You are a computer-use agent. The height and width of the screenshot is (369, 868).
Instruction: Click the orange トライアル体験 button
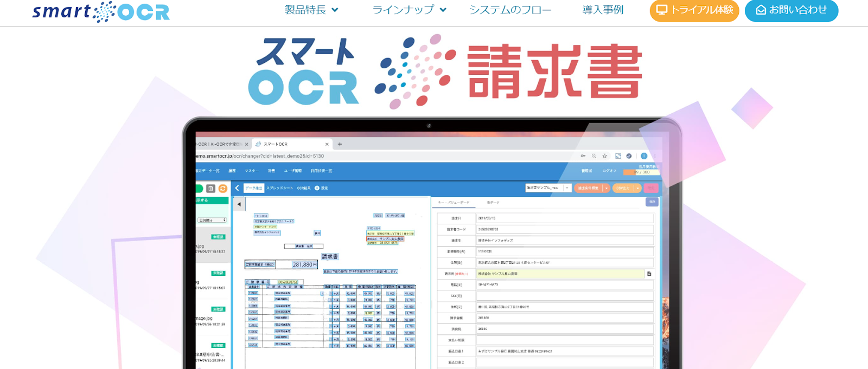point(694,10)
